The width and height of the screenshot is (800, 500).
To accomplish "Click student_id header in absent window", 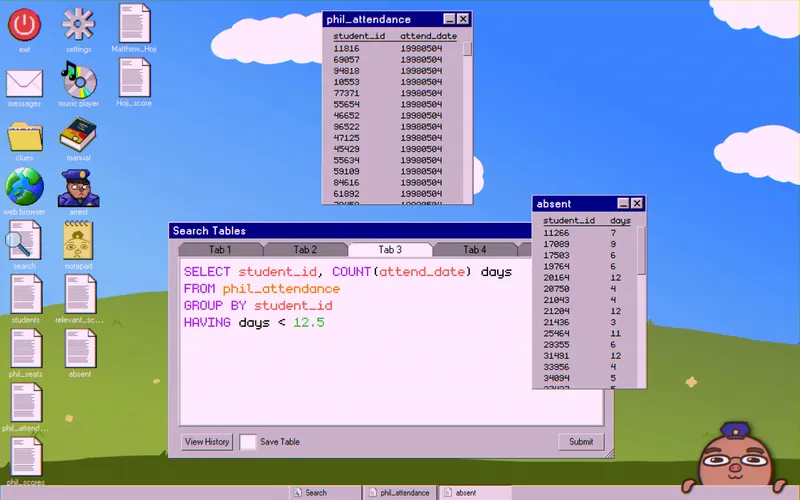I will point(569,220).
